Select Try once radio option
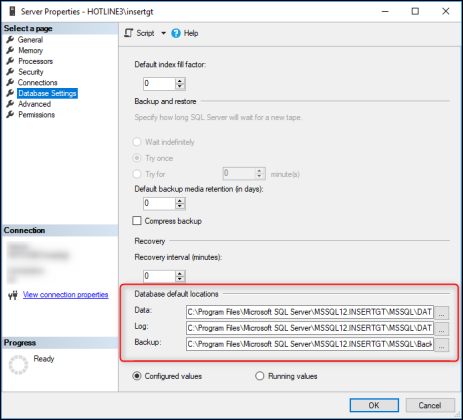Screen dimensions: 463x420 pyautogui.click(x=137, y=158)
